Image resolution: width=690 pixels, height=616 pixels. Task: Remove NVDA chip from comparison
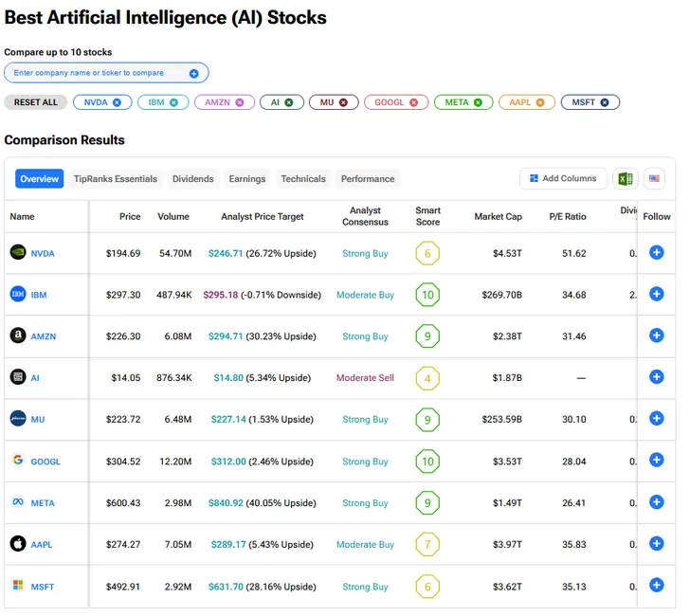click(117, 102)
